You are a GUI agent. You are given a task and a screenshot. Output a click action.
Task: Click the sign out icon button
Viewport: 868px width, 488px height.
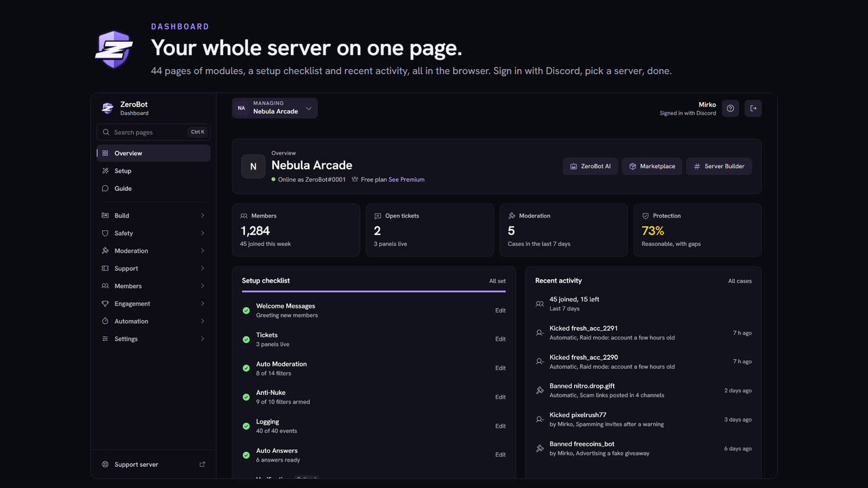(753, 108)
